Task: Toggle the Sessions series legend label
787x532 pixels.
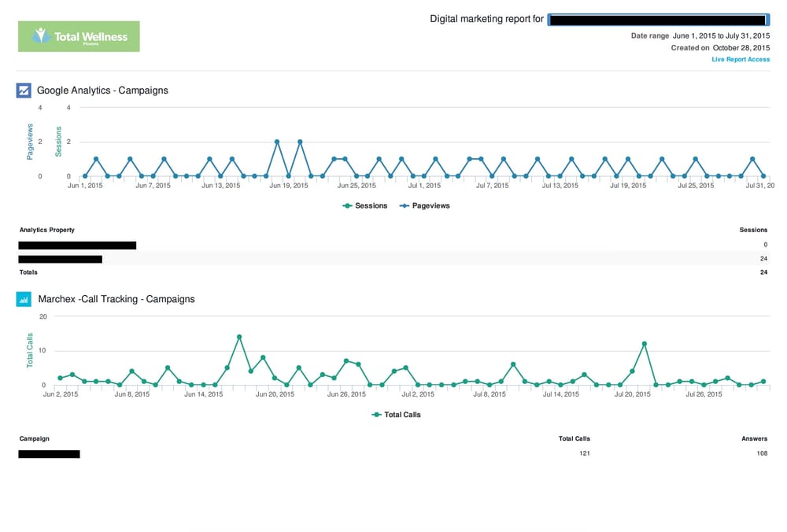Action: point(371,206)
